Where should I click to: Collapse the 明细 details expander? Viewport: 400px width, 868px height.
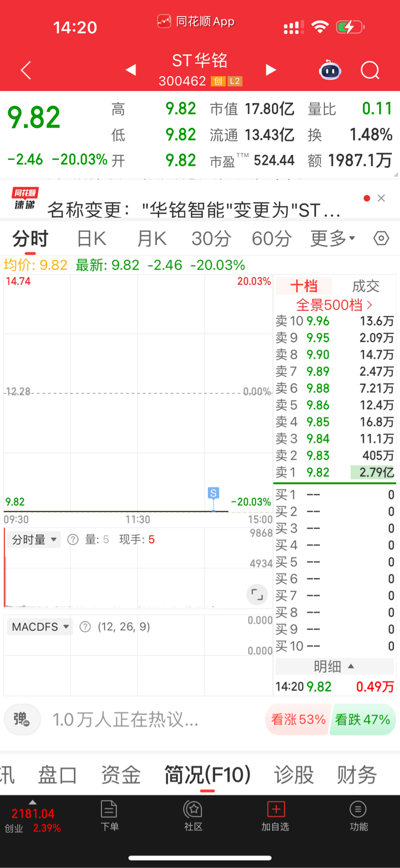pyautogui.click(x=334, y=666)
